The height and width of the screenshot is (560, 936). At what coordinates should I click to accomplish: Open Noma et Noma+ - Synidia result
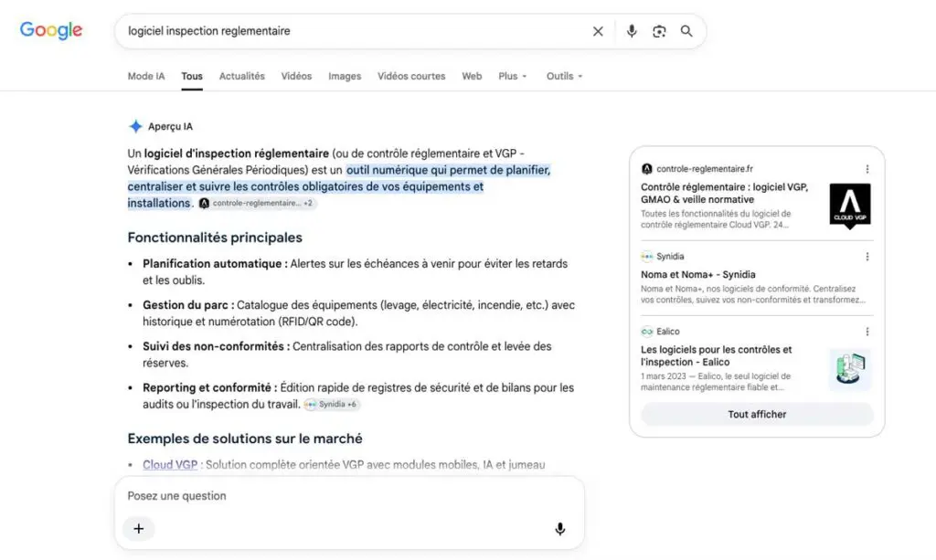coord(697,275)
